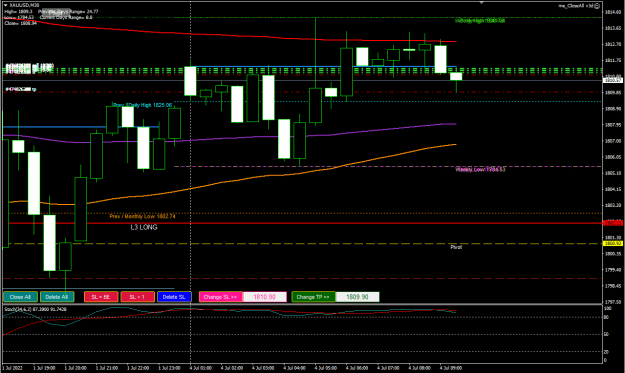Screen dimensions: 625x373
Task: Click the take profit price field 1809.90
Action: point(357,297)
